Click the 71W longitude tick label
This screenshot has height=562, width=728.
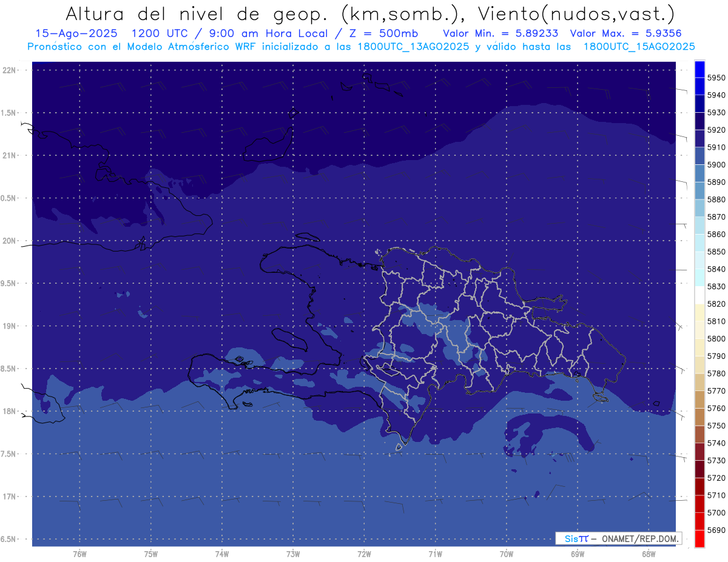435,554
